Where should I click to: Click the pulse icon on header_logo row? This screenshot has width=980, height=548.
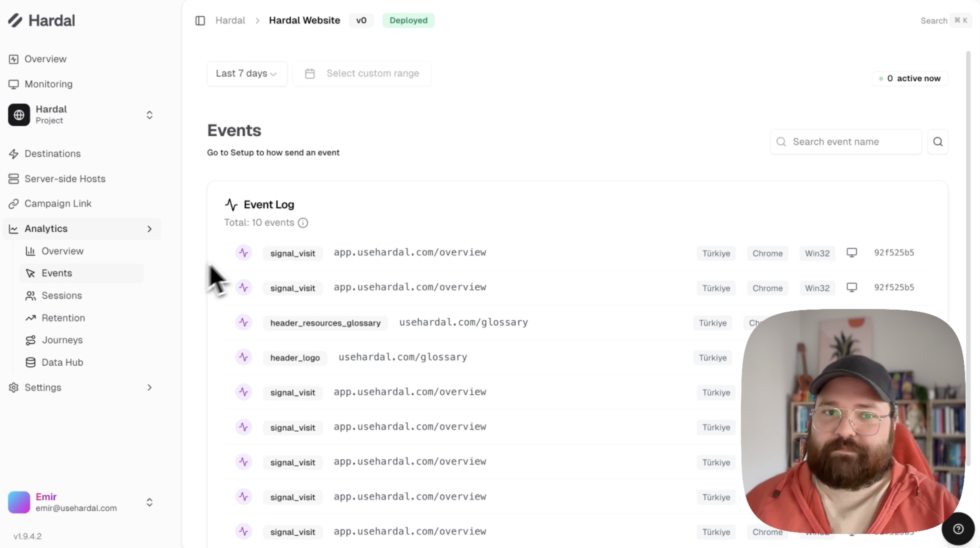pyautogui.click(x=244, y=357)
